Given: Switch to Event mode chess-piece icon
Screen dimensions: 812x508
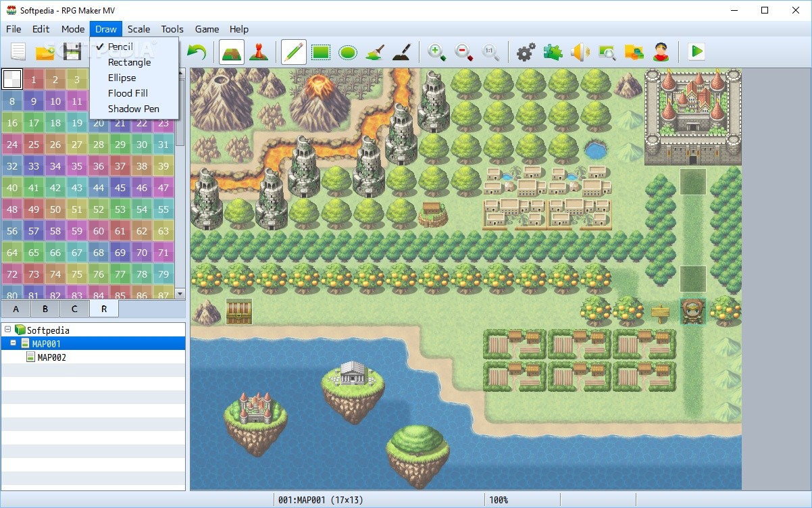Looking at the screenshot, I should 257,52.
